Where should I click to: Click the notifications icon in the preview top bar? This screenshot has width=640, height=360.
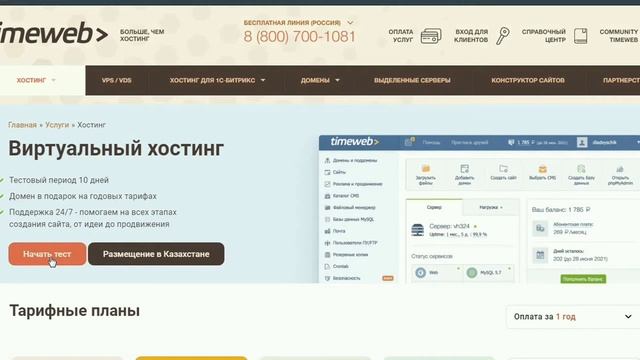pyautogui.click(x=409, y=142)
